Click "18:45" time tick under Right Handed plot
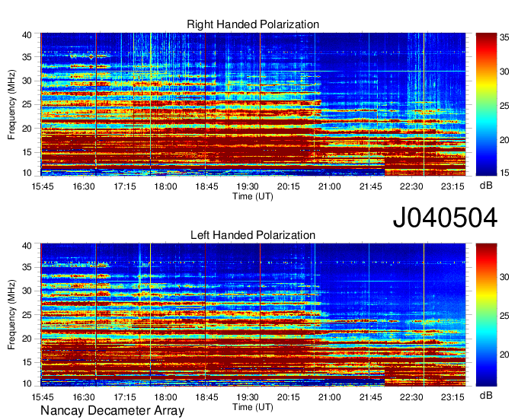This screenshot has width=518, height=420. tap(206, 186)
